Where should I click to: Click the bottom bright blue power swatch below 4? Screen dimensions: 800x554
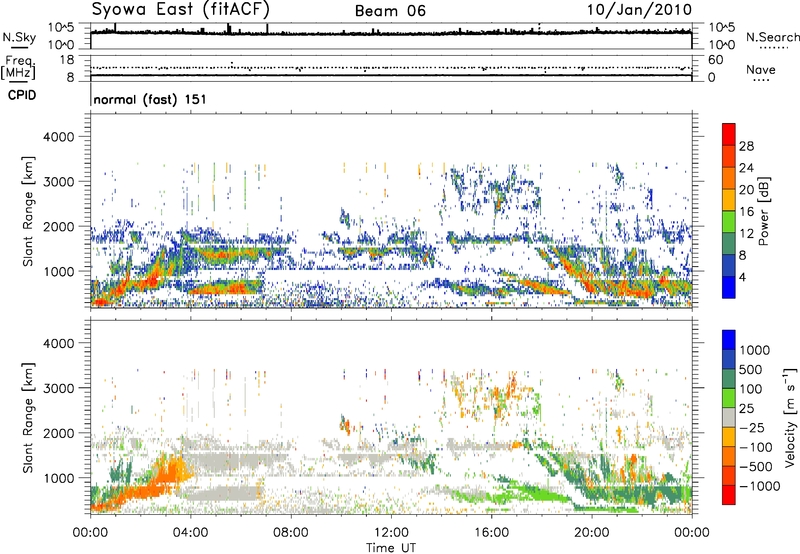729,287
